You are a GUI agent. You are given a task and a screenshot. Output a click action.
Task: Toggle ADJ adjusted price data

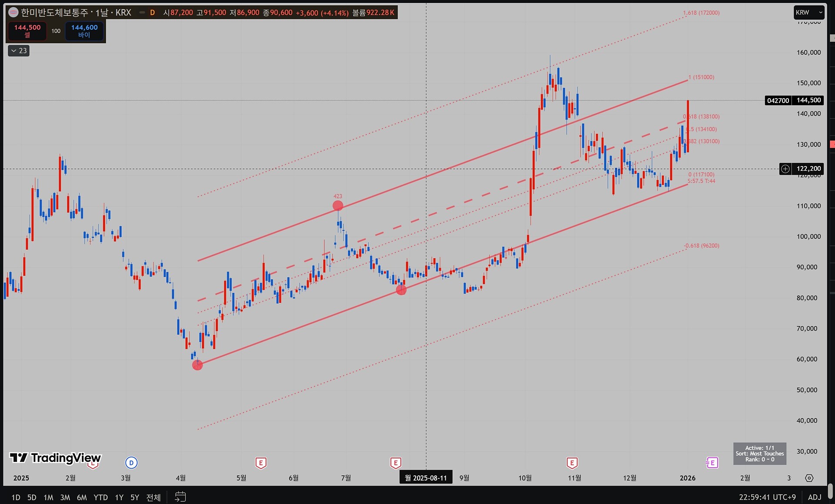coord(815,497)
